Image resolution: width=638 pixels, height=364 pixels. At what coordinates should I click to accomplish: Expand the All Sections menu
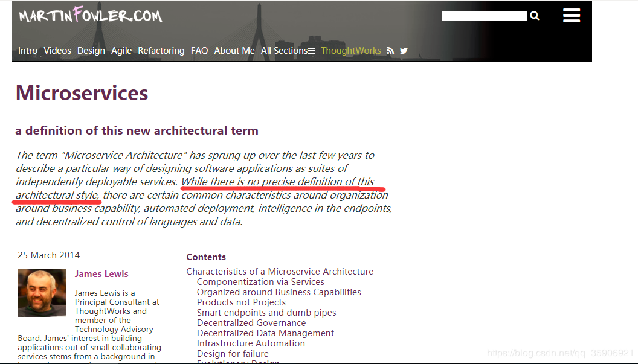coord(288,51)
